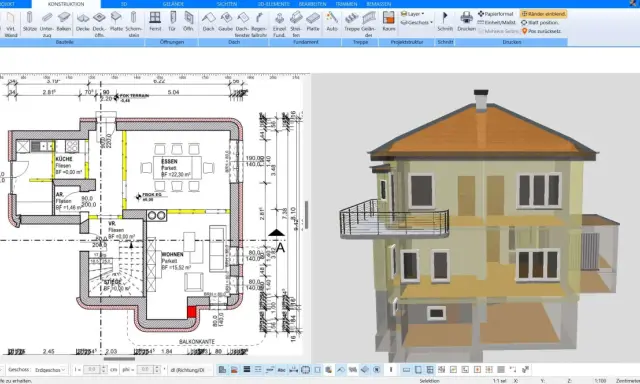Select the Gaube dormer tool
The image size is (640, 384).
(225, 22)
